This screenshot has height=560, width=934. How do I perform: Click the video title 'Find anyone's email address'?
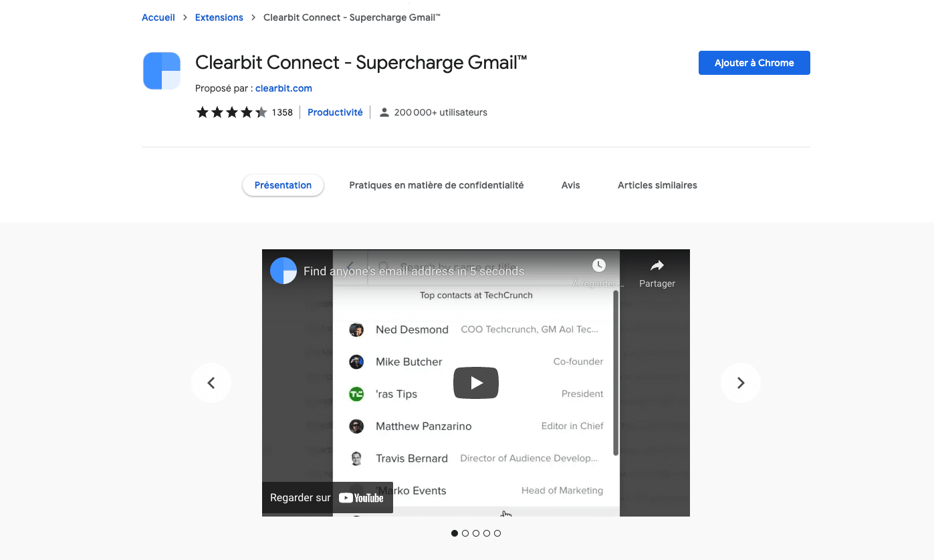(x=414, y=271)
